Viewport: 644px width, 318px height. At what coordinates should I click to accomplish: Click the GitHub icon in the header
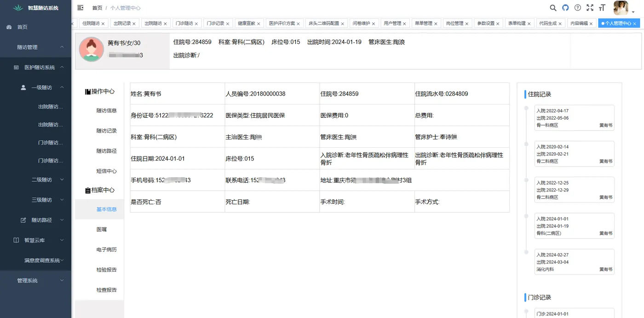pyautogui.click(x=566, y=8)
